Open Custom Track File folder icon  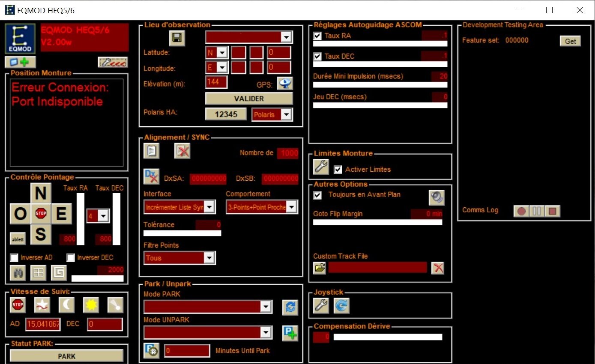(320, 268)
